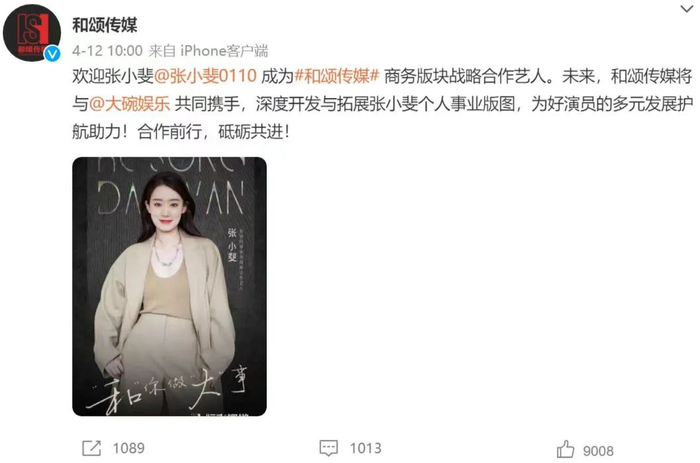Click the comment count 1013
Viewport: 700px width, 463px height.
(366, 448)
